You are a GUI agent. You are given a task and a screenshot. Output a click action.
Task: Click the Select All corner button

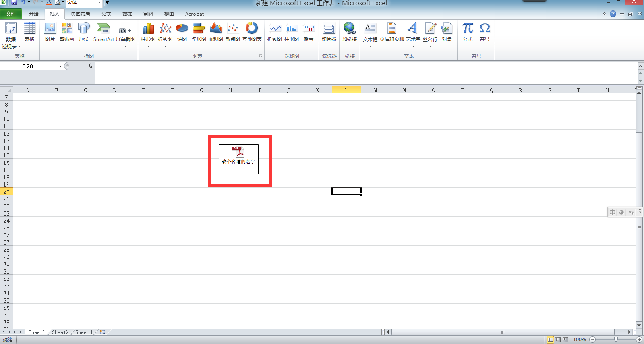point(6,90)
